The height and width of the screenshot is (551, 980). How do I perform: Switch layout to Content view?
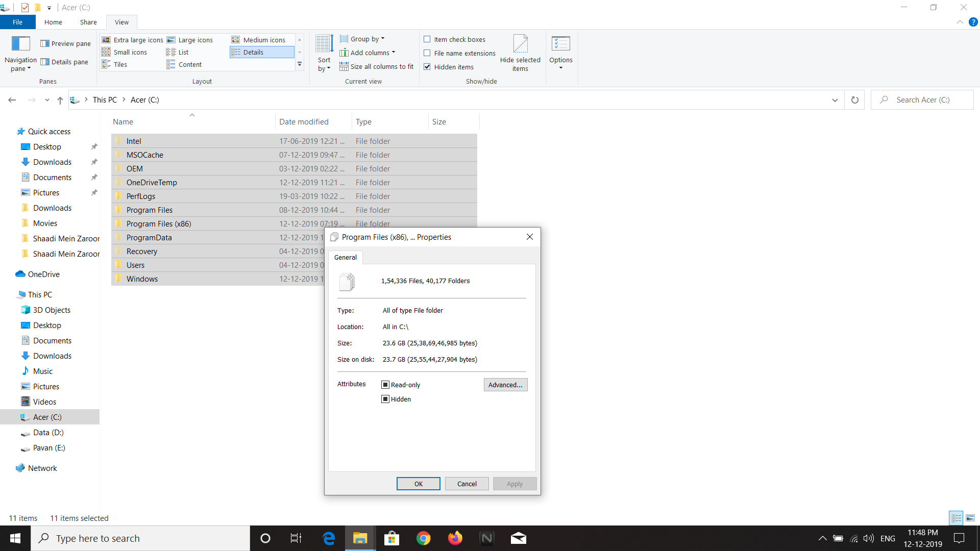click(x=184, y=64)
